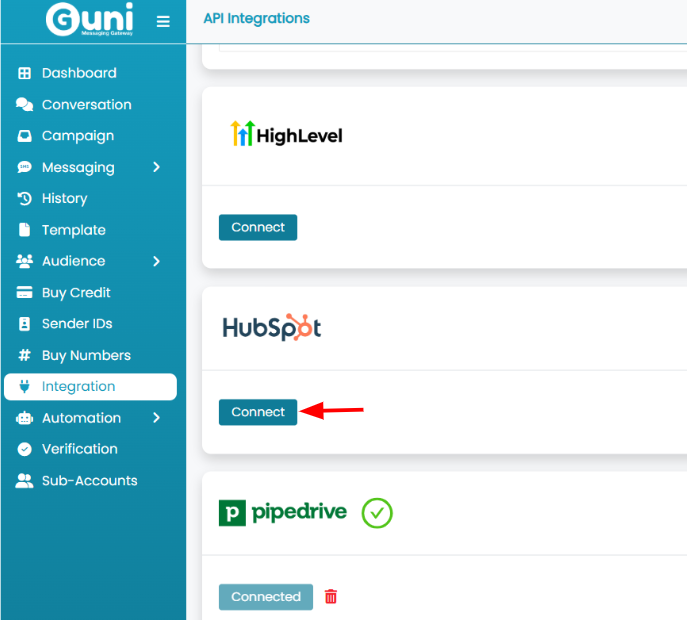This screenshot has height=620, width=687.
Task: Click the Integration plug icon
Action: point(25,386)
